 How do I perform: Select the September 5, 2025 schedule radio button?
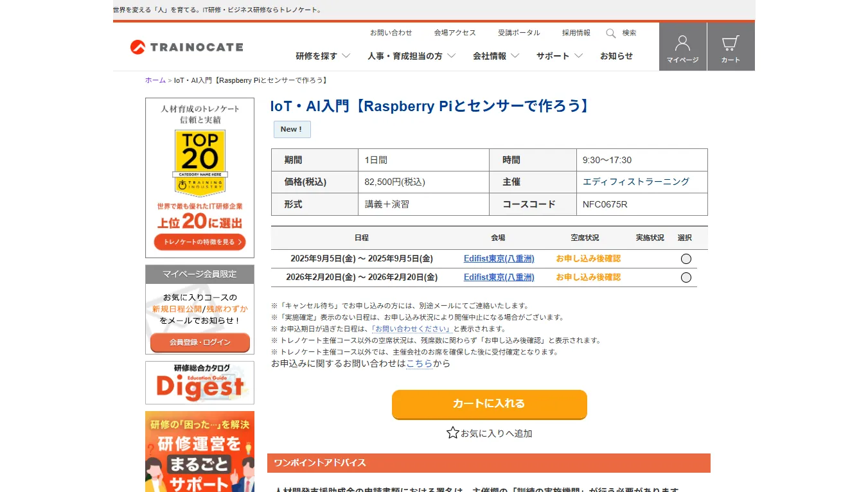(686, 259)
